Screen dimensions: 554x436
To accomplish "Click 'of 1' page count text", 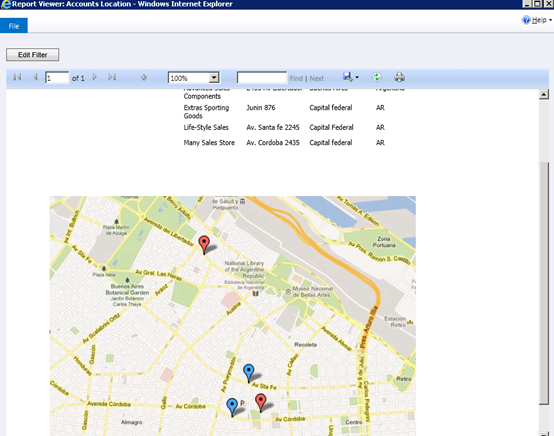I will click(x=78, y=78).
